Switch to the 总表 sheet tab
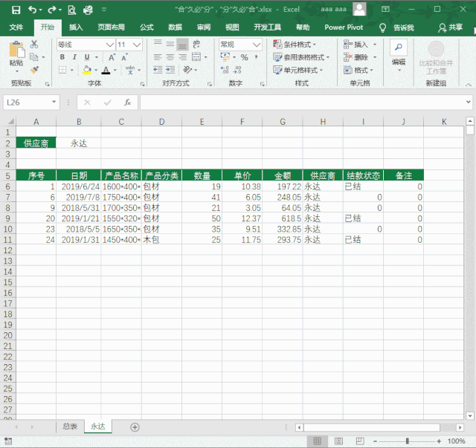This screenshot has height=448, width=476. tap(70, 426)
